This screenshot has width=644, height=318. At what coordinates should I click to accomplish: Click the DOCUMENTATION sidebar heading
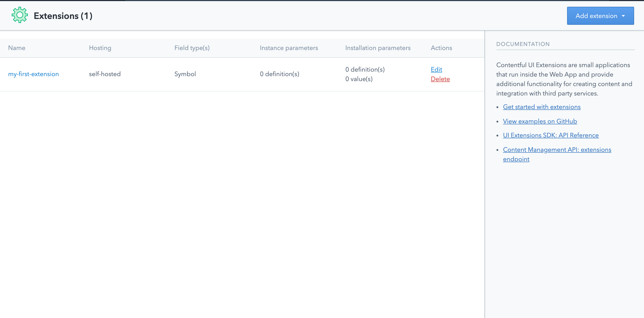pyautogui.click(x=523, y=44)
